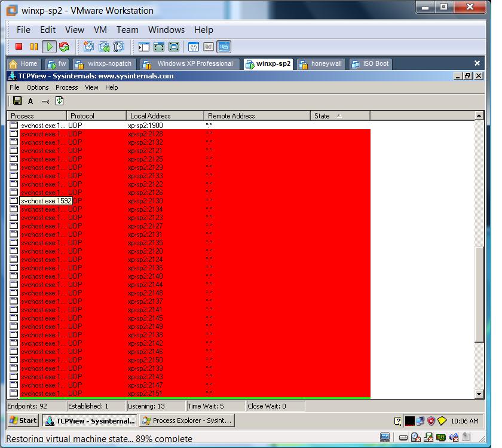Click the black CPU graph tray icon

click(x=410, y=420)
